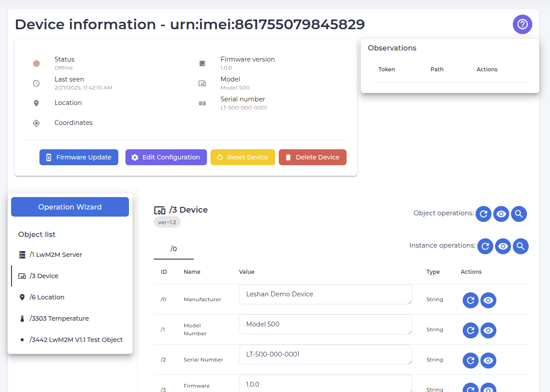Open /3442 LwM2M V1.1 Test Object
This screenshot has height=392, width=550.
[76, 340]
